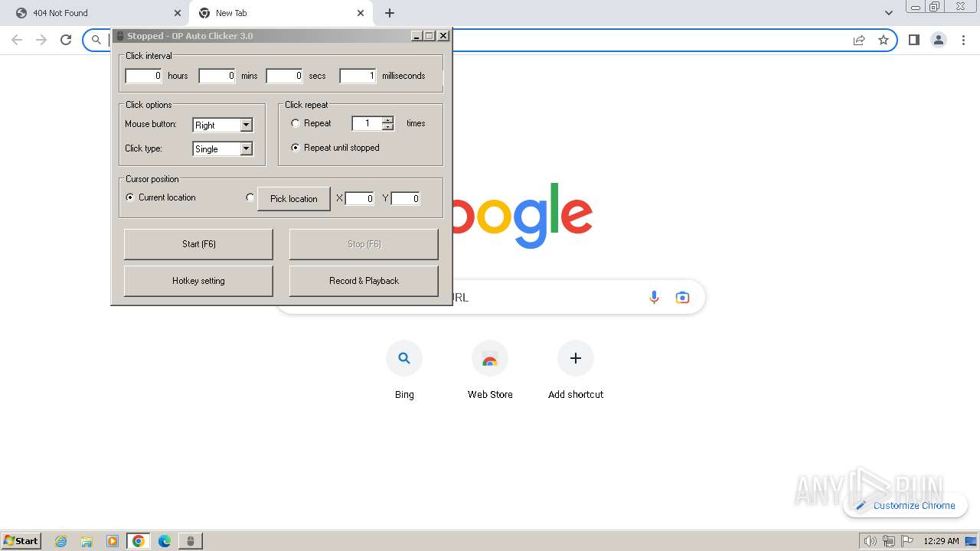
Task: Click the repeat times number field
Action: 367,123
